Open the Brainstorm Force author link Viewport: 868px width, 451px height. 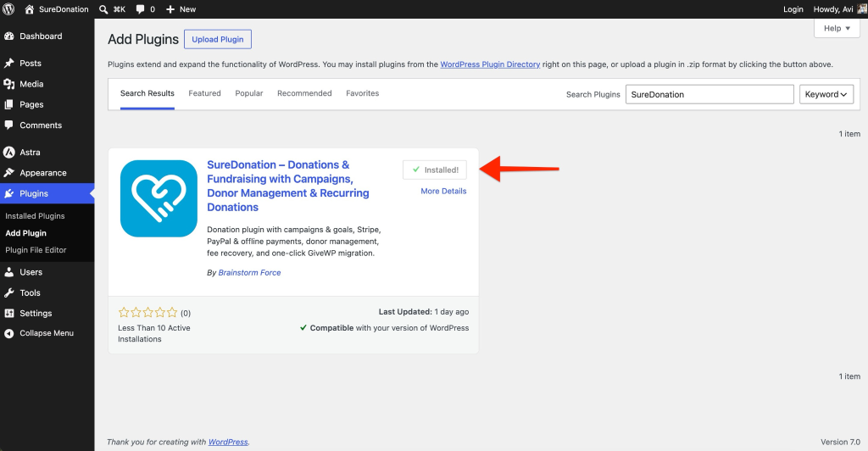249,273
